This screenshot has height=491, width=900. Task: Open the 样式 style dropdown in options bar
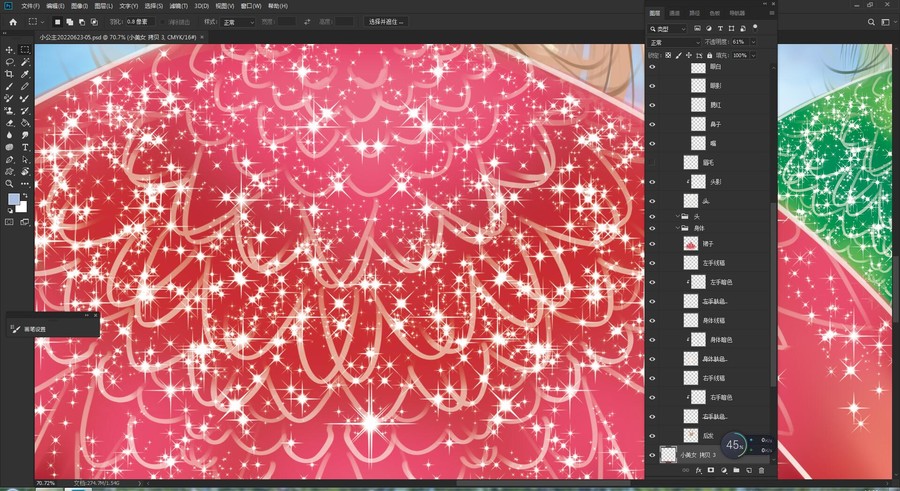pos(237,22)
